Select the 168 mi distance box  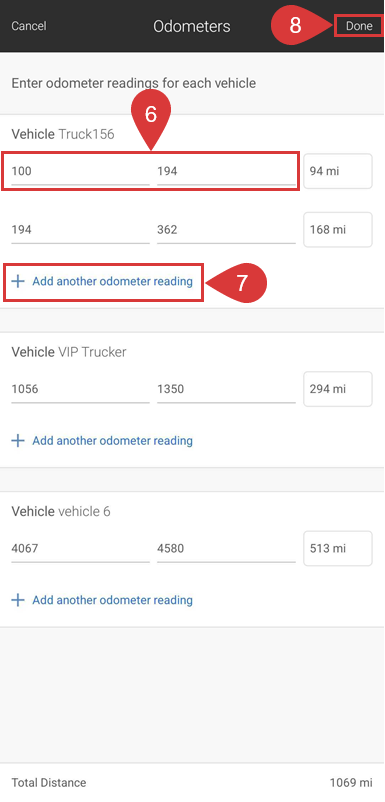point(338,230)
